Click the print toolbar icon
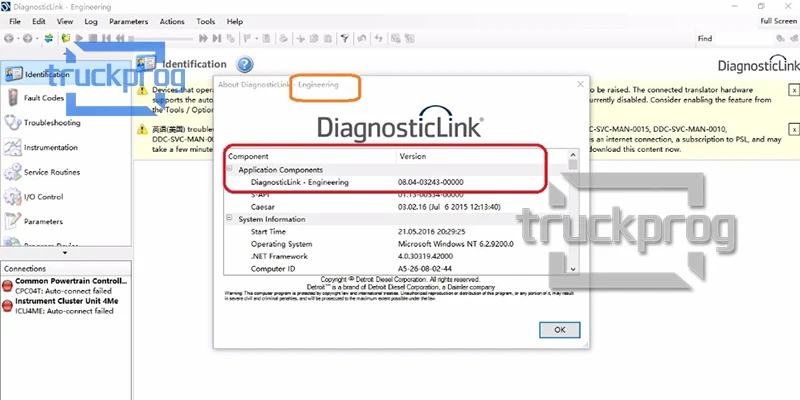800x400 pixels. click(x=283, y=38)
